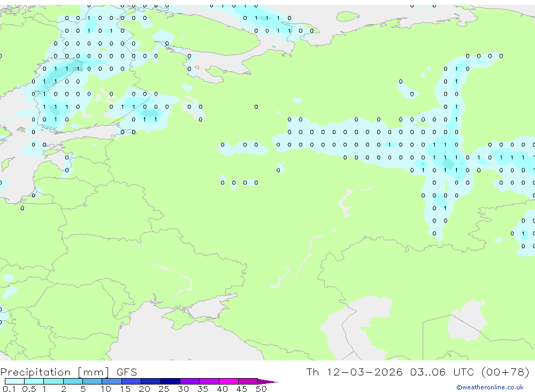
Task: Click the '25' legend scale value
Action: coord(164,389)
